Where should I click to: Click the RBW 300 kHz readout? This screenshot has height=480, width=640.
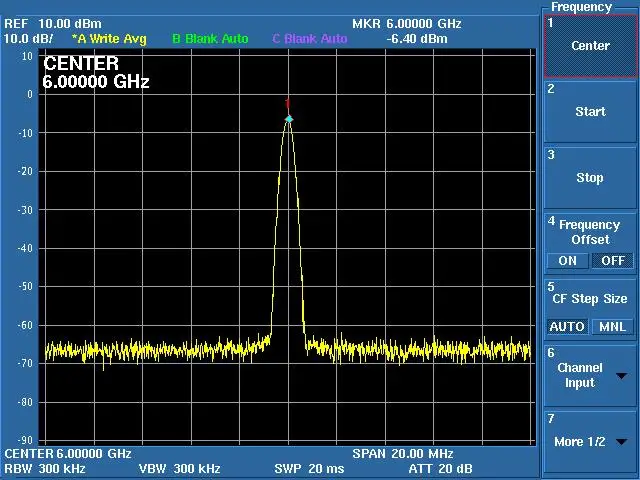44,469
